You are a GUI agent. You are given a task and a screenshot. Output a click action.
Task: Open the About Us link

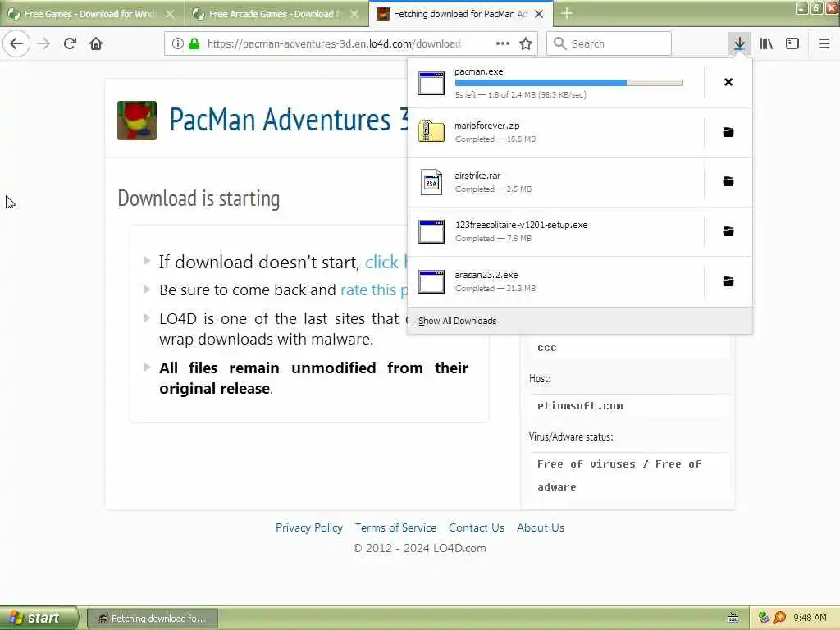pyautogui.click(x=540, y=527)
